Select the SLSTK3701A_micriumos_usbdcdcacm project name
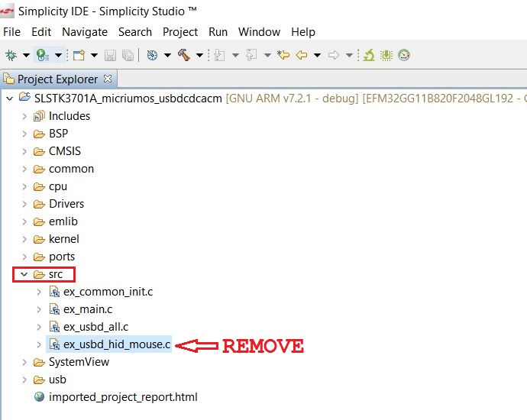This screenshot has width=527, height=420. pos(128,99)
